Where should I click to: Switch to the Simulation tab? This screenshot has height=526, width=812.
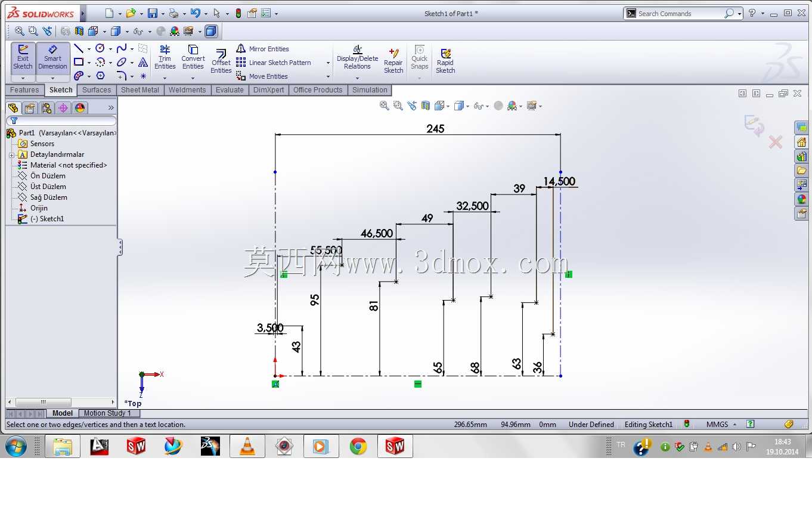point(370,90)
